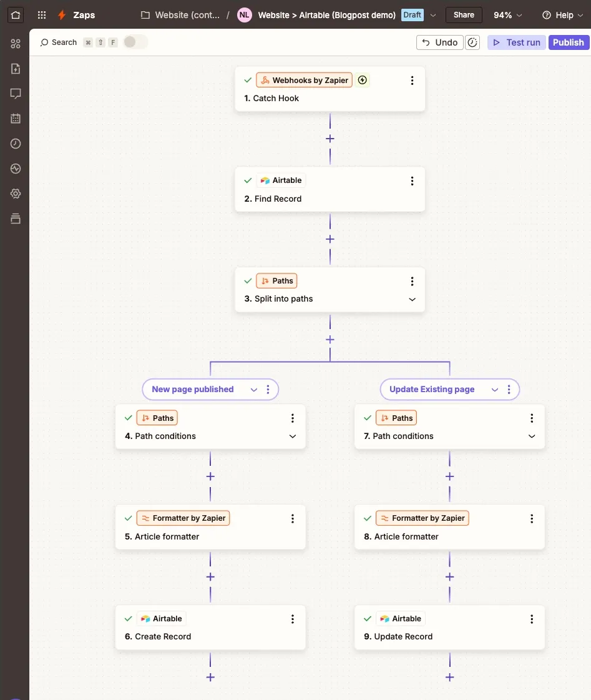Viewport: 591px width, 700px height.
Task: Click the Publish button
Action: tap(568, 42)
